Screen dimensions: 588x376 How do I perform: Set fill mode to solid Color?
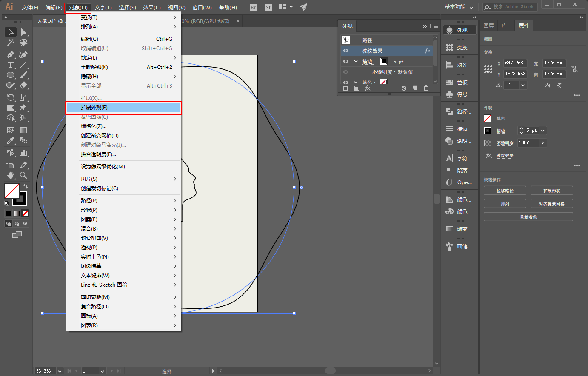pyautogui.click(x=8, y=213)
